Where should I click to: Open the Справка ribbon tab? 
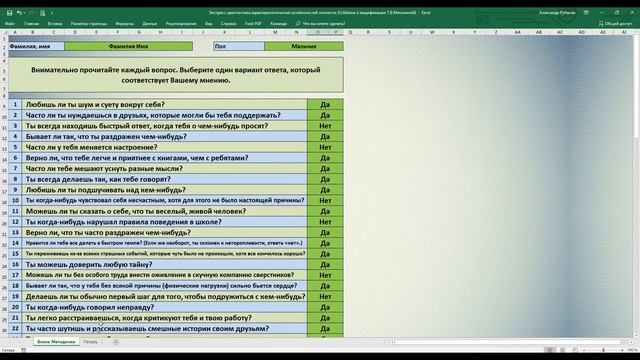click(229, 24)
